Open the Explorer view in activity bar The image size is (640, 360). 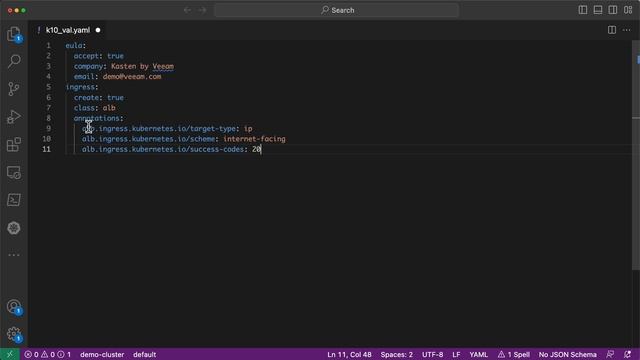14,33
